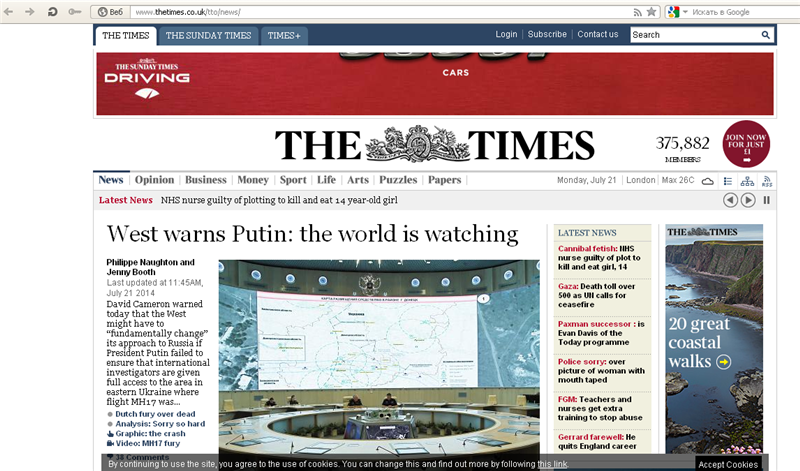Click the cloud weather icon
The width and height of the screenshot is (800, 471).
pyautogui.click(x=708, y=181)
